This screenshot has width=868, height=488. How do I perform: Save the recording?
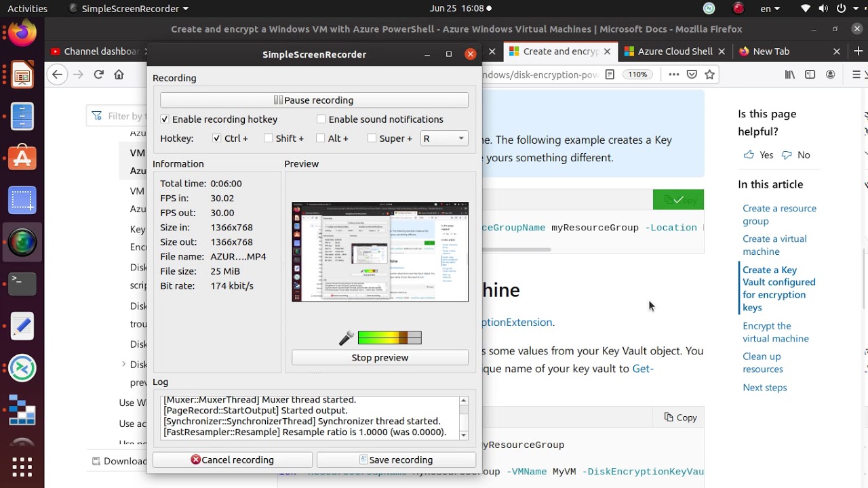396,460
